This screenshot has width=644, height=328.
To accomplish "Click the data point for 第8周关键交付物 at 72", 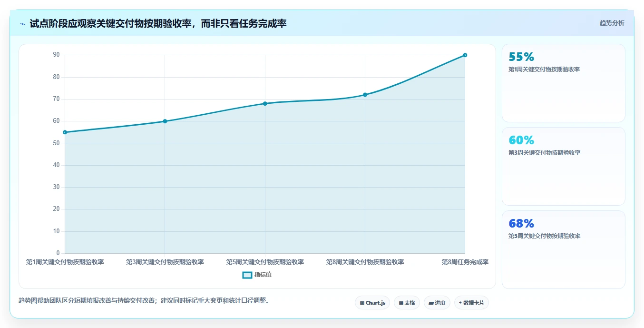I will click(365, 95).
